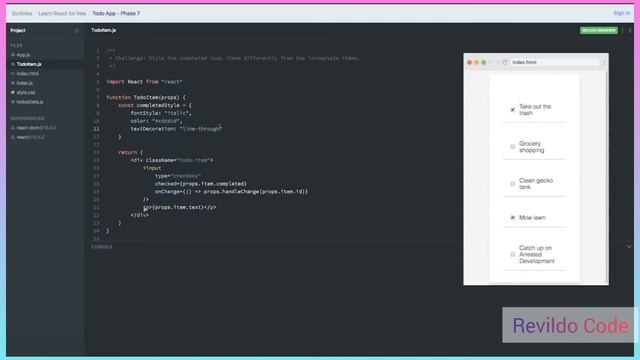Expand the Console panel with its chevron
640x360 pixels.
click(629, 247)
